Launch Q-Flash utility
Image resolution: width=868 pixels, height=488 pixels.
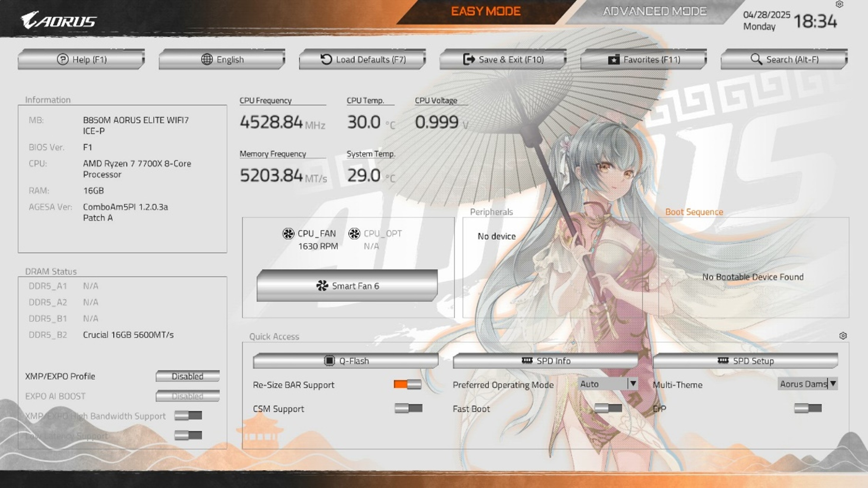(346, 361)
